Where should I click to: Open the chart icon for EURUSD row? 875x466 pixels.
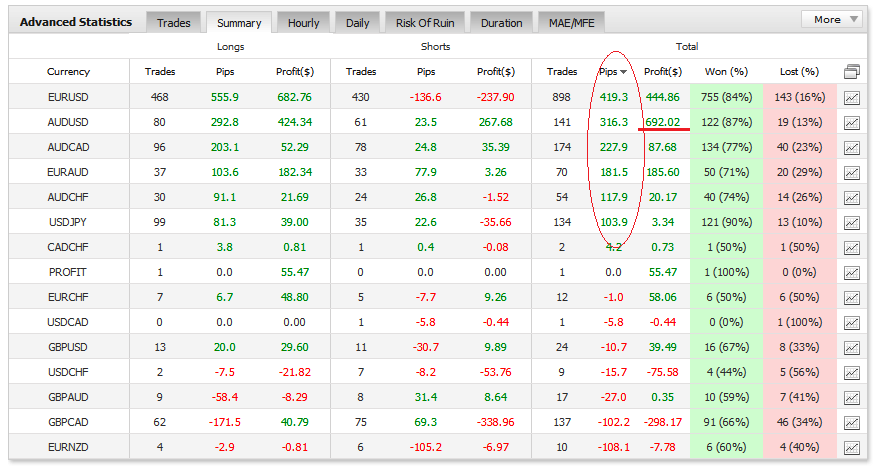pos(852,98)
